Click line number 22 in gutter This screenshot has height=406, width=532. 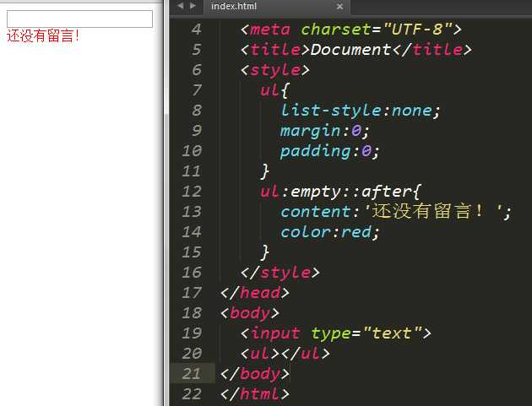point(192,394)
